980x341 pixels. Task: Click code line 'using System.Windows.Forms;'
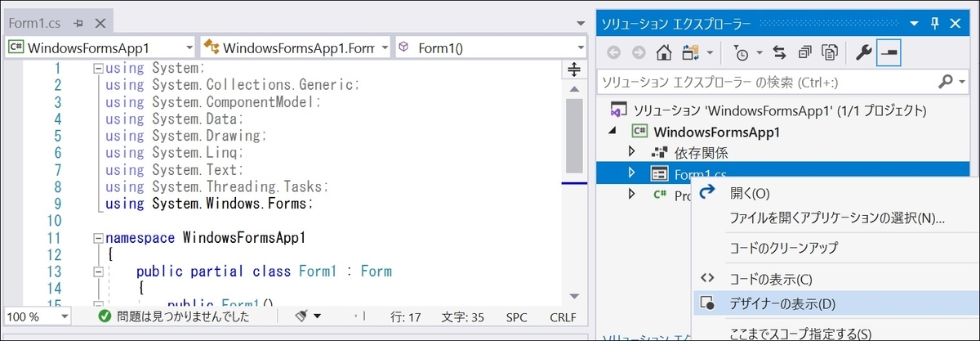click(x=209, y=204)
